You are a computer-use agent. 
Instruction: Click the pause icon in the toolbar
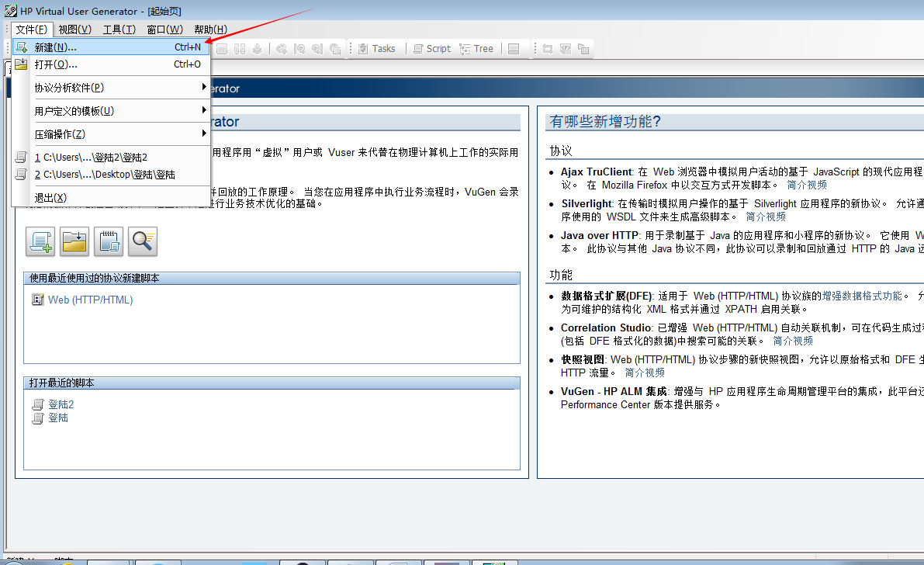click(x=239, y=49)
